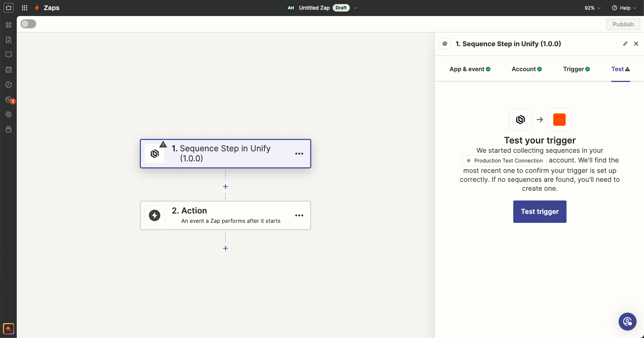Click the orange color square above Test your trigger

(x=559, y=120)
